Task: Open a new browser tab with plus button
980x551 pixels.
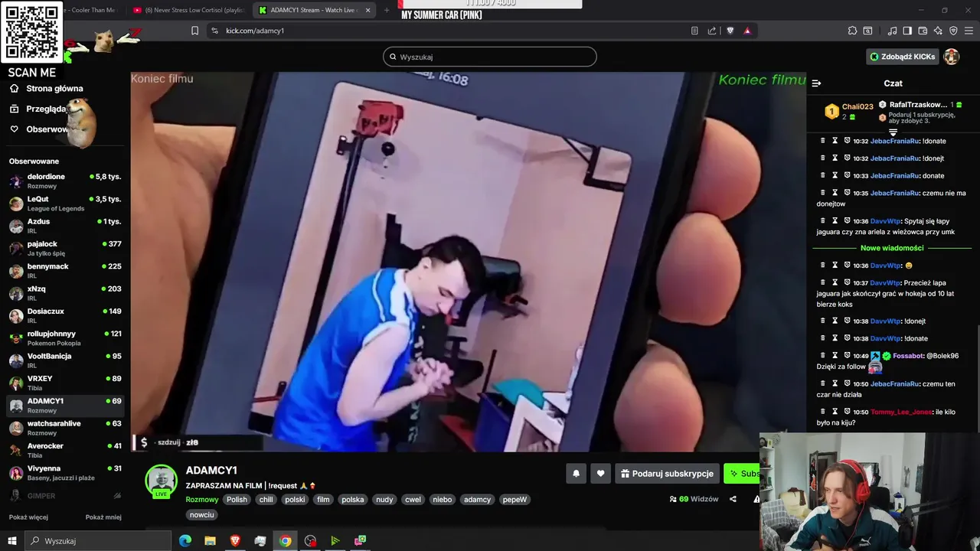Action: click(x=386, y=10)
